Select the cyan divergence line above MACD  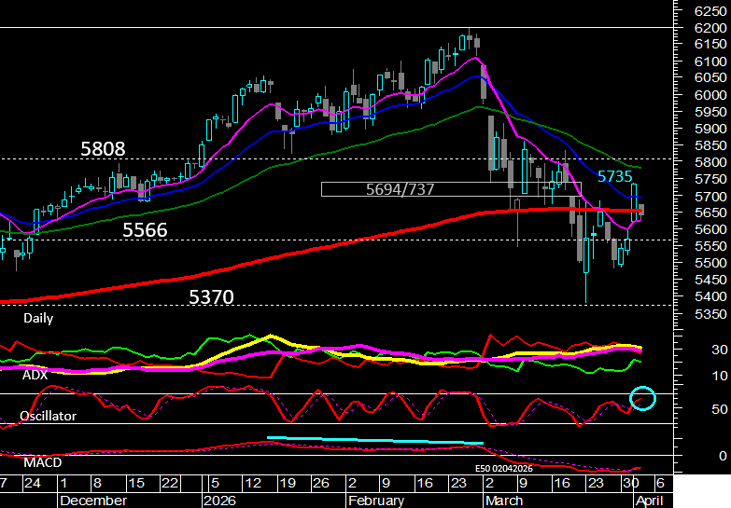click(375, 440)
